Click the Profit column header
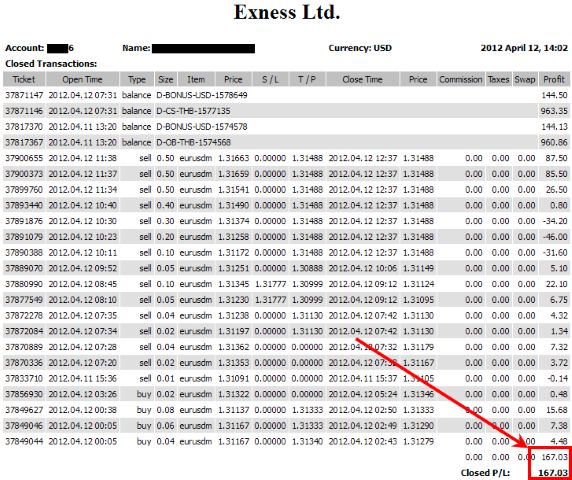Image resolution: width=572 pixels, height=480 pixels. [x=554, y=79]
